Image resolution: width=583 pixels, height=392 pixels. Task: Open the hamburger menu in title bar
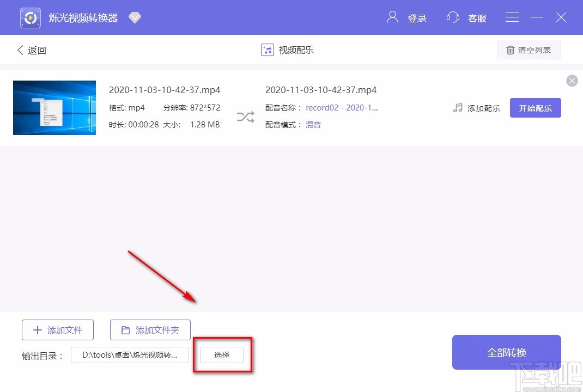pyautogui.click(x=512, y=17)
